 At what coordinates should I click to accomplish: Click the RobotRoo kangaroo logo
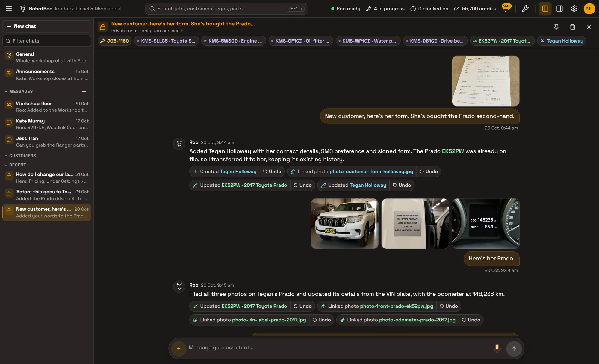coord(23,9)
